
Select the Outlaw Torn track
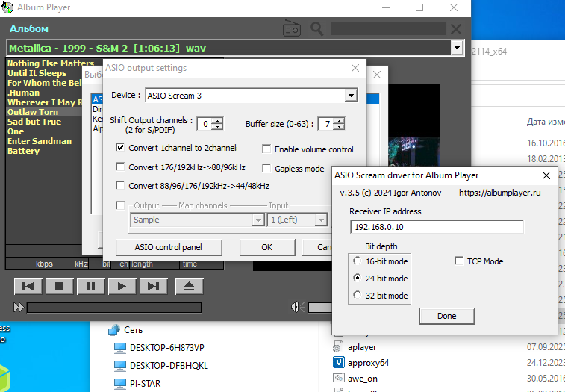click(x=33, y=112)
